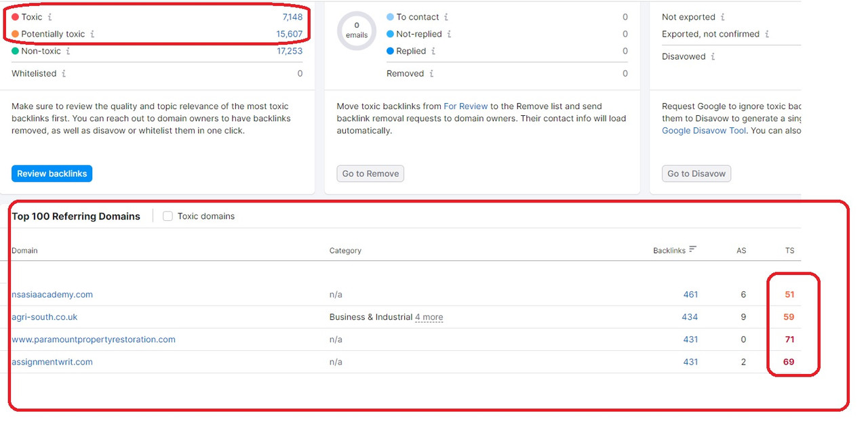Click info icon next to Not-replied
This screenshot has width=868, height=437.
450,34
